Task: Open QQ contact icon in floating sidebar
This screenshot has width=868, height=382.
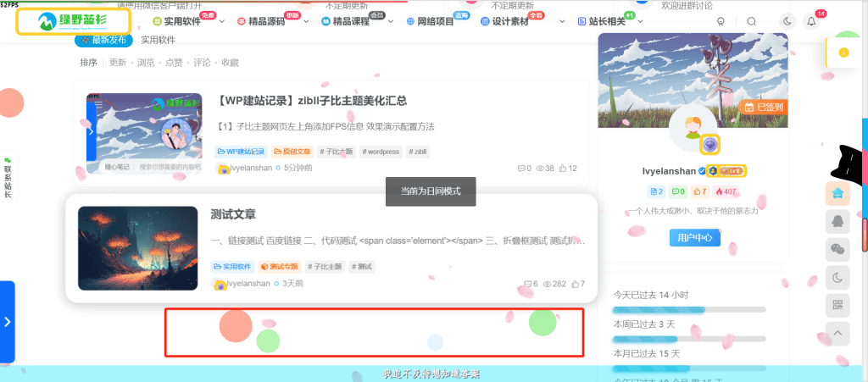Action: [x=837, y=222]
